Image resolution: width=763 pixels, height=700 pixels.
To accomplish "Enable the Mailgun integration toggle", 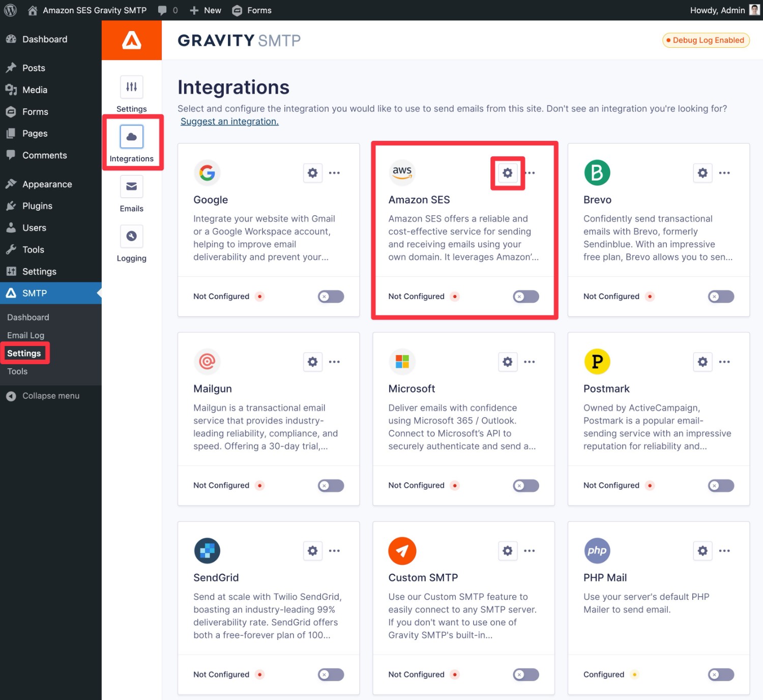I will [x=331, y=486].
